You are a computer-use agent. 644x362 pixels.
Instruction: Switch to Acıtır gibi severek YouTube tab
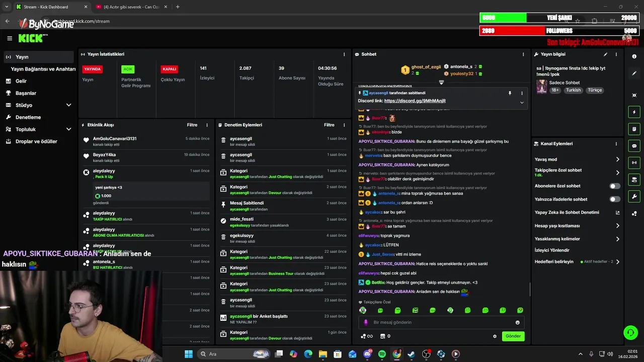[131, 7]
